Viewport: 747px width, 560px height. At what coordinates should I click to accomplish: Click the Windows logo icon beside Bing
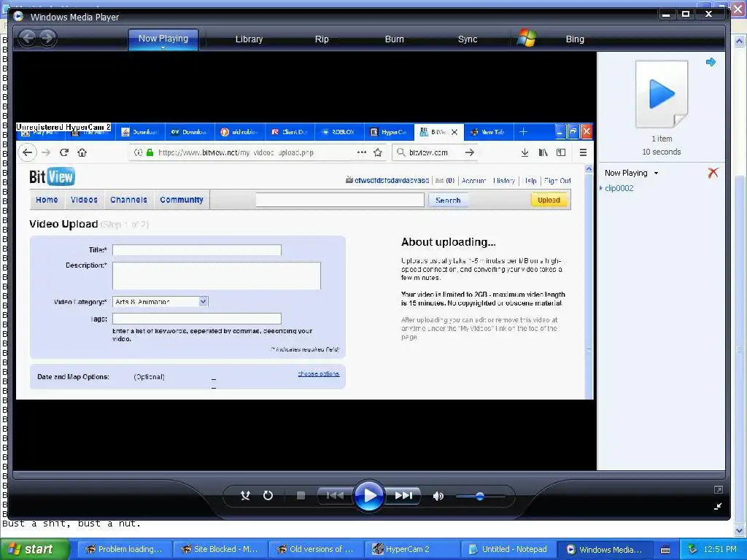pyautogui.click(x=527, y=38)
